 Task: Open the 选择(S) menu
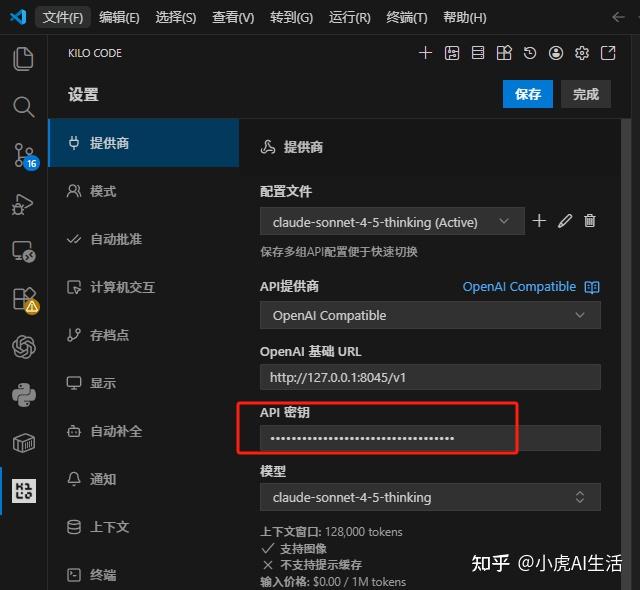(176, 18)
